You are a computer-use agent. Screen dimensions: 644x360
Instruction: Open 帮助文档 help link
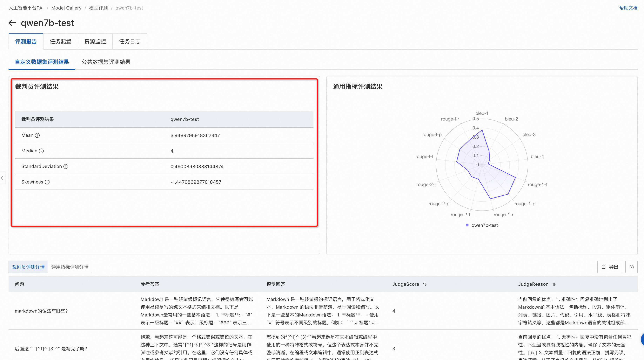click(x=628, y=8)
